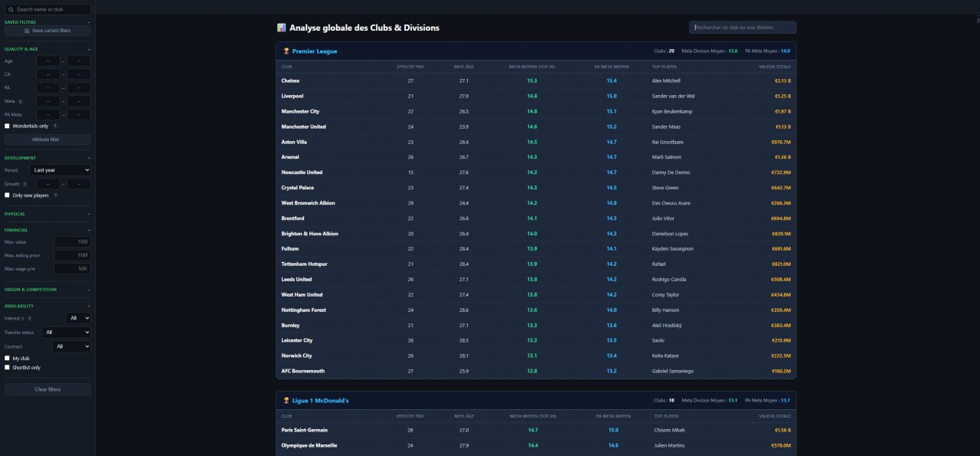Enable the Shortlist only checkbox
Image resolution: width=980 pixels, height=456 pixels.
pos(7,367)
